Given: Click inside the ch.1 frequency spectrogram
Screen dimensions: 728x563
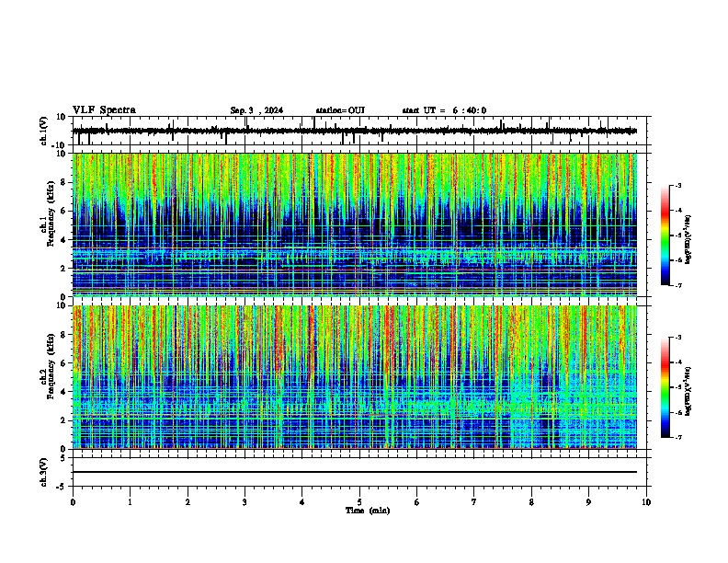Looking at the screenshot, I should coord(355,224).
